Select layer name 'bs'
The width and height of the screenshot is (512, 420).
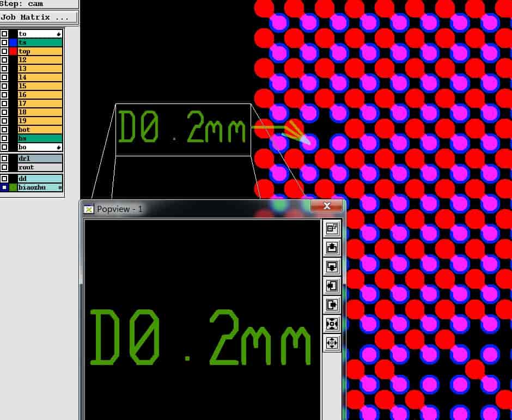tap(40, 138)
